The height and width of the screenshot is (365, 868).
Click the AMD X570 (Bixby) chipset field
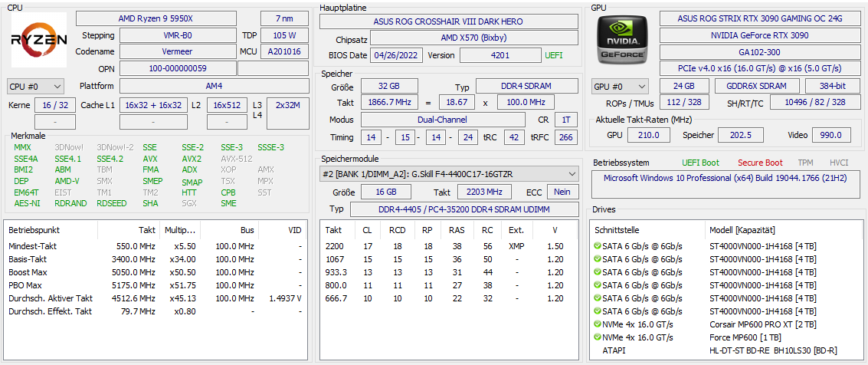[x=474, y=38]
